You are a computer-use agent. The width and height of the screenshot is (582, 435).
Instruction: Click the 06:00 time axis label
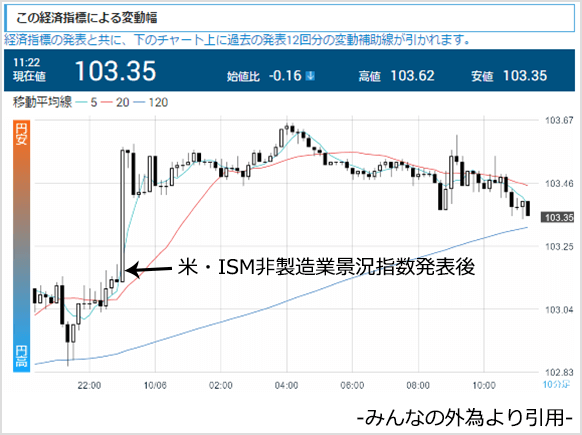click(x=352, y=386)
